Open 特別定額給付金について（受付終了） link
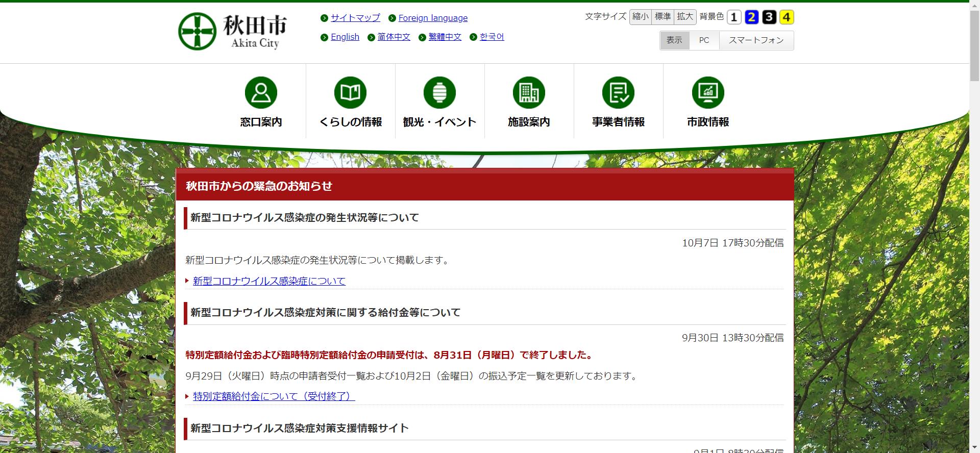This screenshot has height=453, width=980. click(274, 396)
